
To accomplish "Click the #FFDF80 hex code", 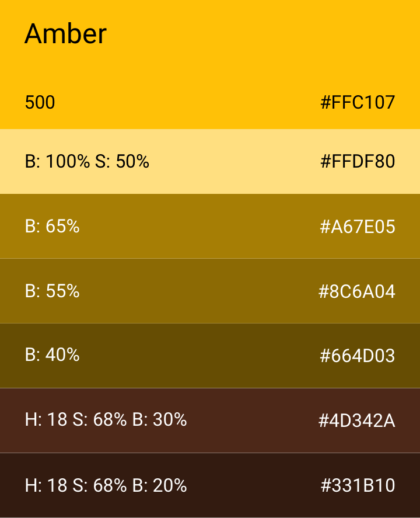I will (x=358, y=161).
